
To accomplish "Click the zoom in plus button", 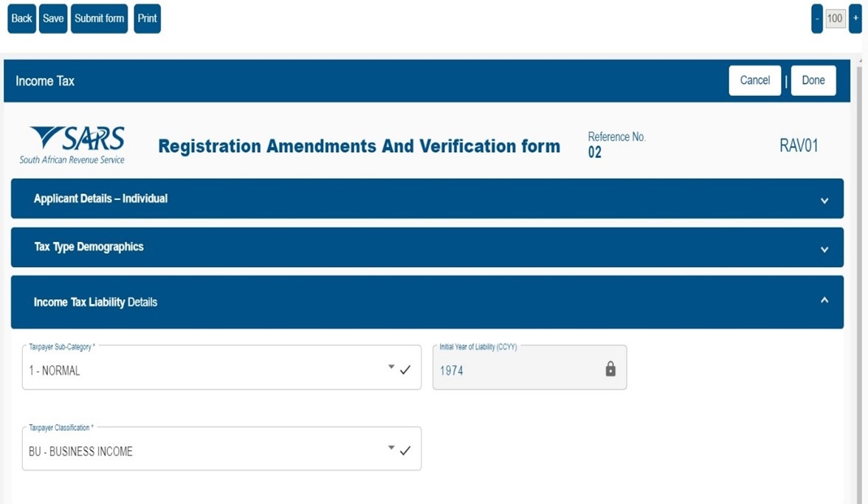I will pyautogui.click(x=855, y=18).
